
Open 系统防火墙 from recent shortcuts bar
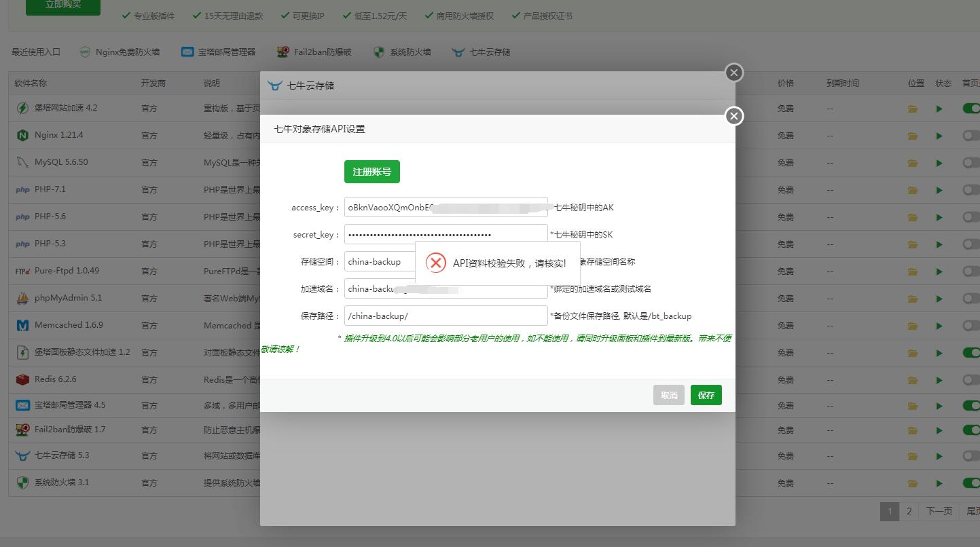click(402, 52)
